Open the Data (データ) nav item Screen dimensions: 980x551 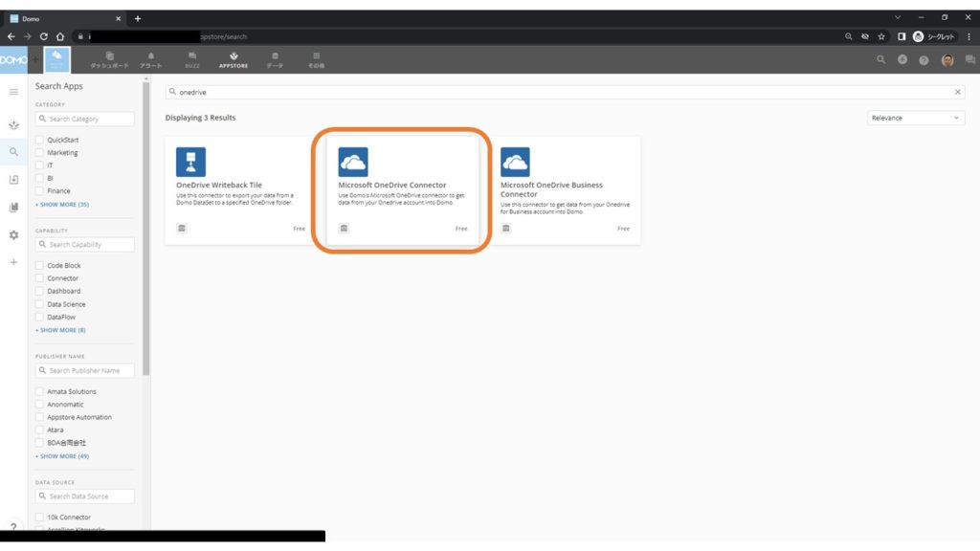coord(275,60)
